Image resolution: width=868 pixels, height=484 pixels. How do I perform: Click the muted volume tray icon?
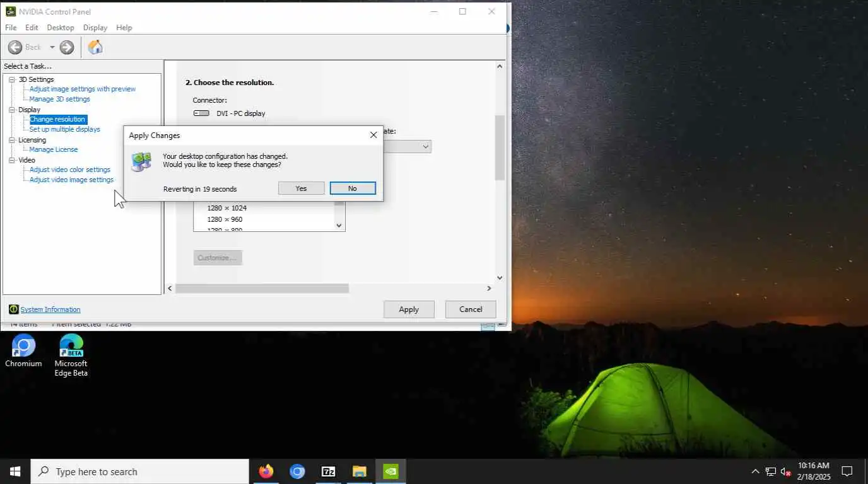pos(786,471)
